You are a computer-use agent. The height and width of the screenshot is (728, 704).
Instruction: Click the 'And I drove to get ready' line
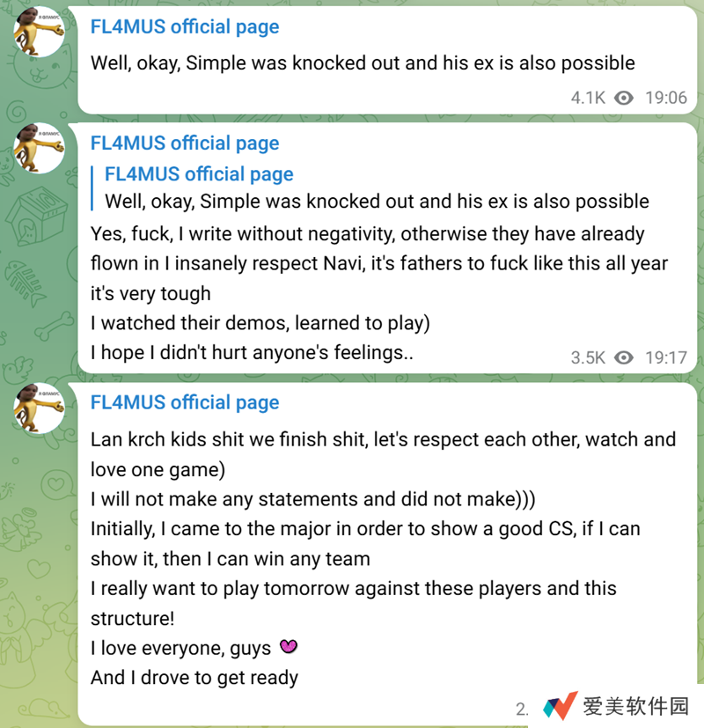point(194,678)
